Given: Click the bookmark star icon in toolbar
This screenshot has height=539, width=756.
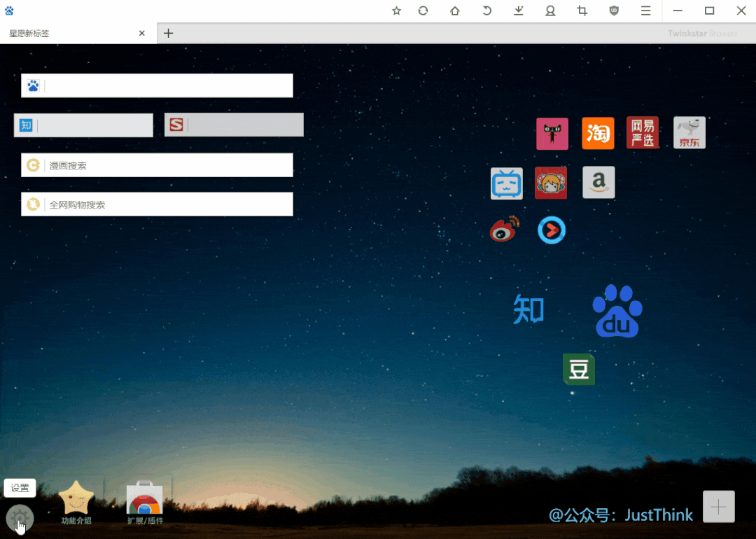Looking at the screenshot, I should pos(396,10).
